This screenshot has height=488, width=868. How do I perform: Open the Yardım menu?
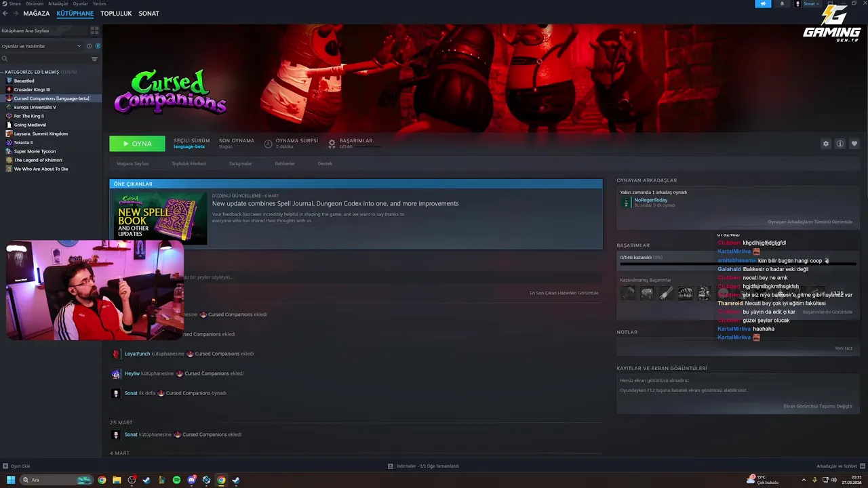point(99,3)
